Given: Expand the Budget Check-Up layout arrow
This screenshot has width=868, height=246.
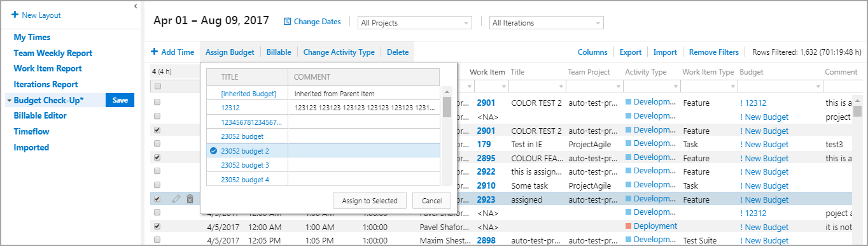Looking at the screenshot, I should 9,101.
